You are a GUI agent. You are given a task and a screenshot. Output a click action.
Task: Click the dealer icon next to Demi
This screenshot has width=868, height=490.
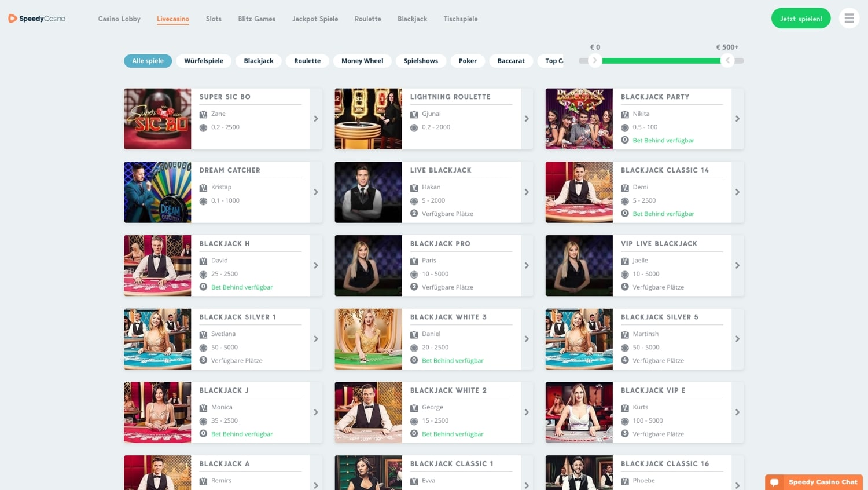624,188
